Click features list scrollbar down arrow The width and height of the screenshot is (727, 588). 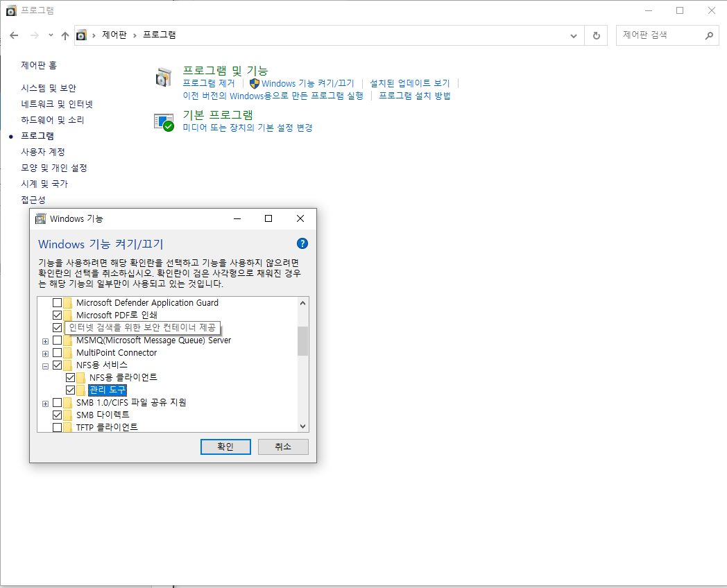[x=302, y=426]
